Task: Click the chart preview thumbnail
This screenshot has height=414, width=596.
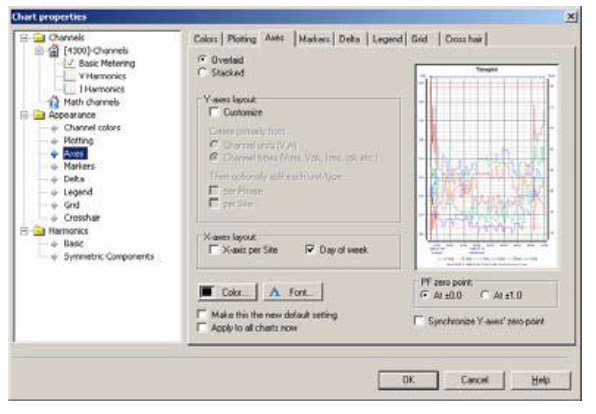Action: pos(487,167)
